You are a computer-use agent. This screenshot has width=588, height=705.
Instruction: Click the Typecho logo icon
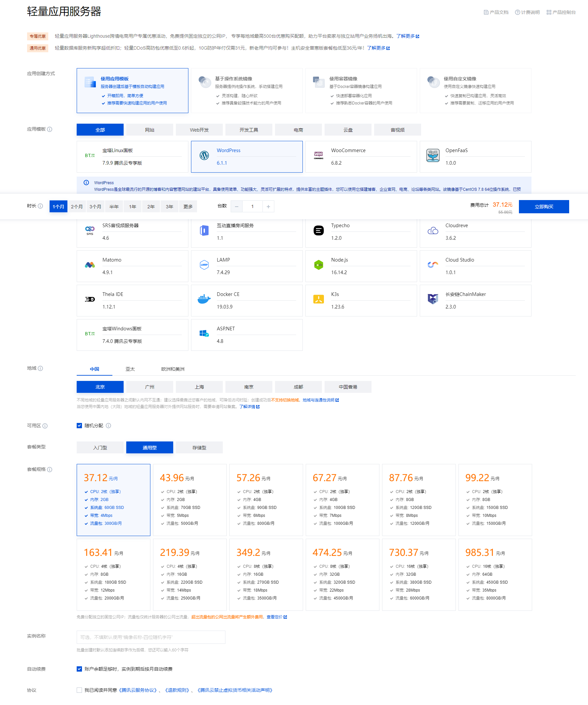[319, 230]
